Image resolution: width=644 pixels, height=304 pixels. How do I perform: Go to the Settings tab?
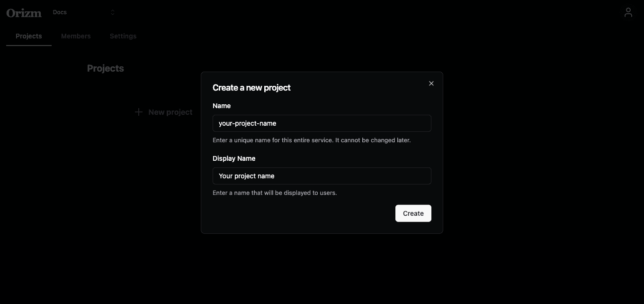123,36
